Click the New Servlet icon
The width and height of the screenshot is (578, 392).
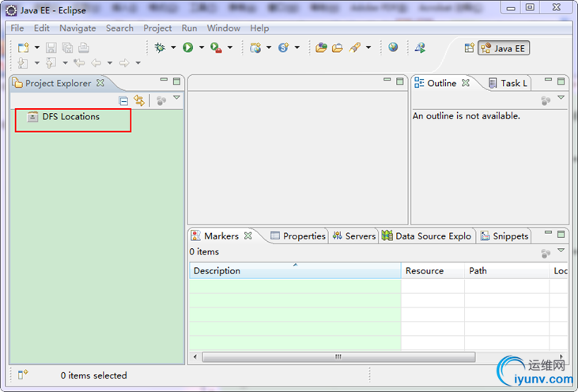click(x=284, y=47)
